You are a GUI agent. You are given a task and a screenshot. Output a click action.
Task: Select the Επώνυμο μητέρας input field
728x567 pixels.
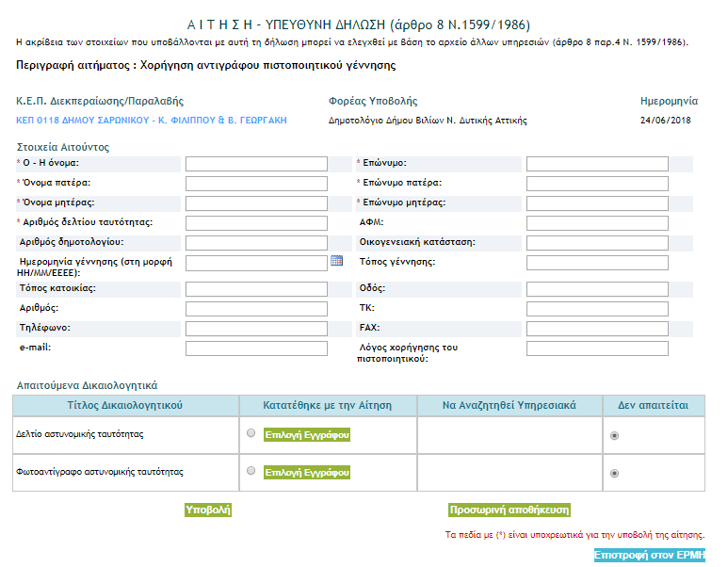pyautogui.click(x=597, y=203)
